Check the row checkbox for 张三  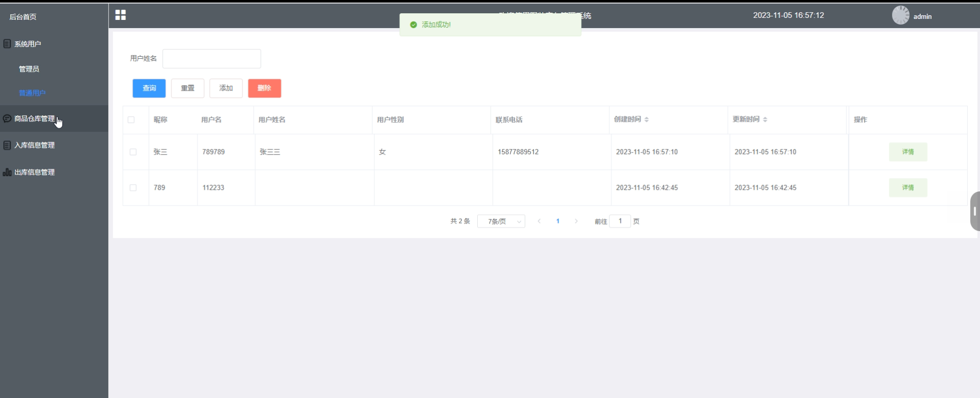click(x=133, y=152)
